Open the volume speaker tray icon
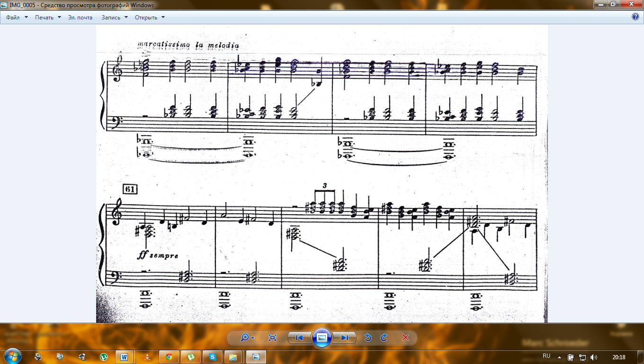 click(x=594, y=356)
